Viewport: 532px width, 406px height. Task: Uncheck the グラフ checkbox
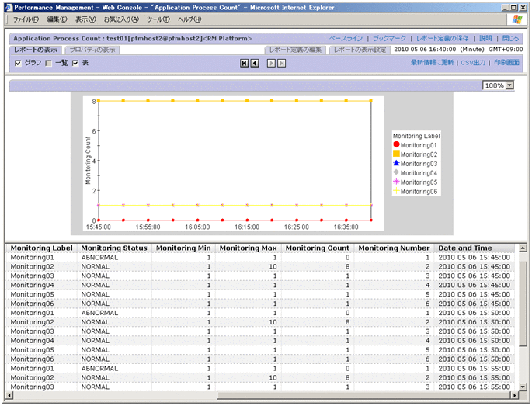[x=19, y=63]
